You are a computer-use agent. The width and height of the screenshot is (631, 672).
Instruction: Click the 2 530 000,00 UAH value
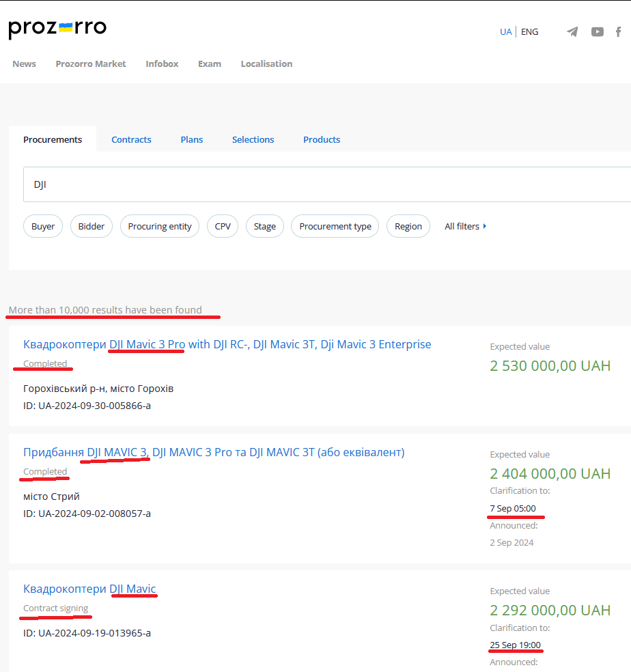pyautogui.click(x=550, y=366)
